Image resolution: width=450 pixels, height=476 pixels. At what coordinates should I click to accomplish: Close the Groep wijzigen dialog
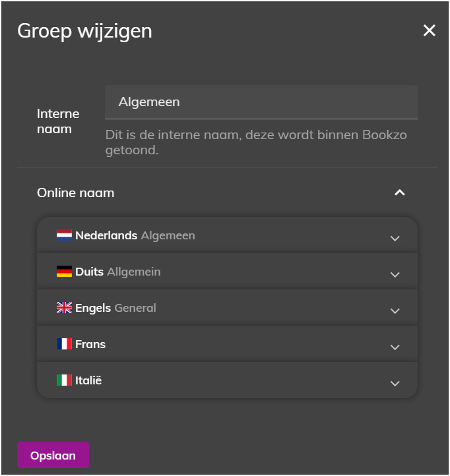(x=429, y=30)
